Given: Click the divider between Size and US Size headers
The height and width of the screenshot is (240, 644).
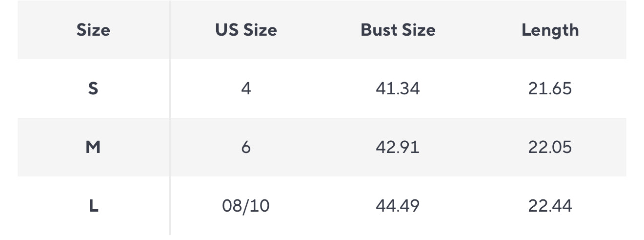Looking at the screenshot, I should (x=170, y=30).
